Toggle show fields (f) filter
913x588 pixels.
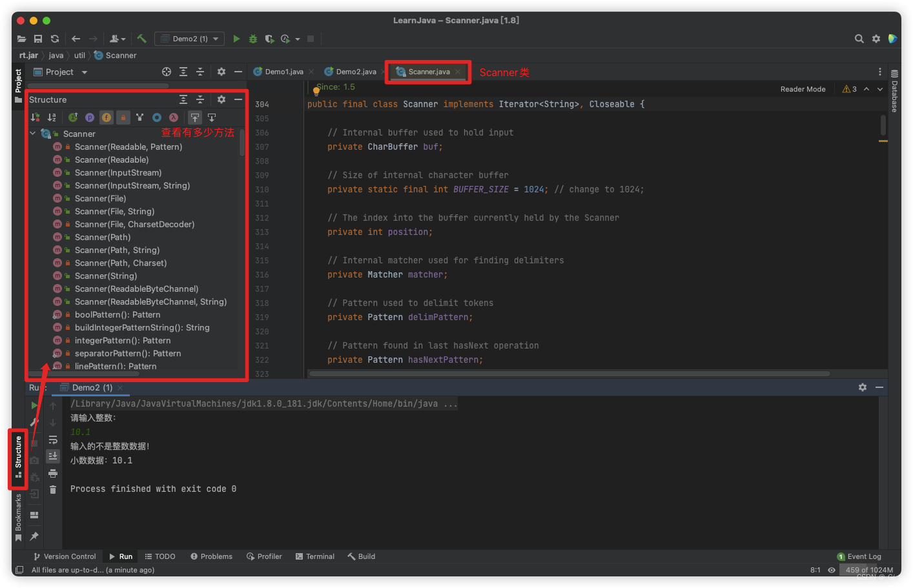(107, 117)
